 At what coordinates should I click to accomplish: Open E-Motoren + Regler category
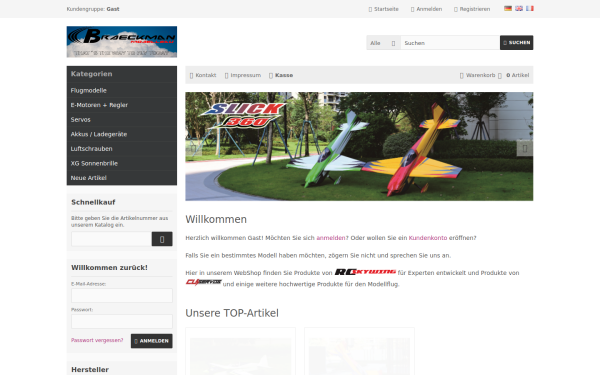(122, 105)
